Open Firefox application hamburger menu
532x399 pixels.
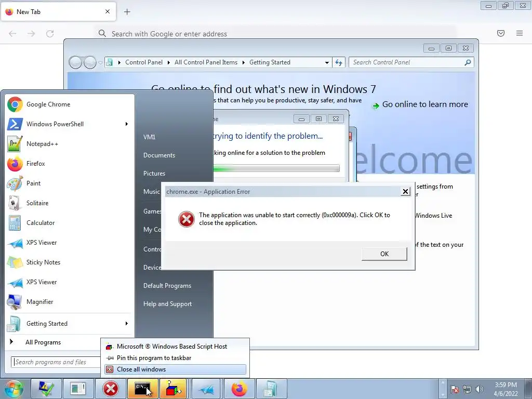(x=520, y=33)
